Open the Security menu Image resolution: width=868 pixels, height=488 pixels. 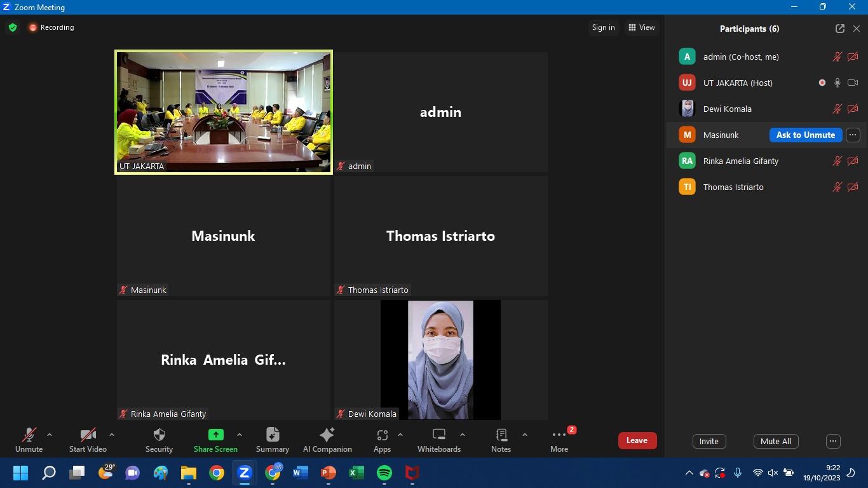pyautogui.click(x=159, y=440)
